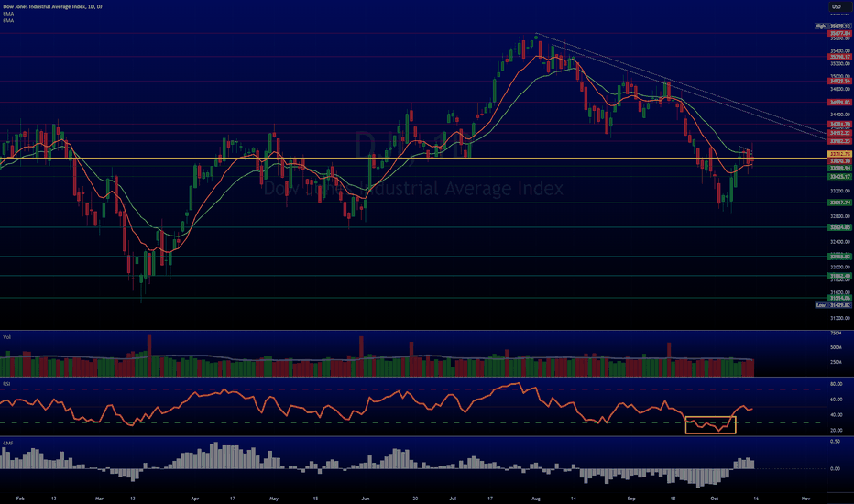
Task: Click the 34400.00 price axis tick
Action: pyautogui.click(x=840, y=115)
